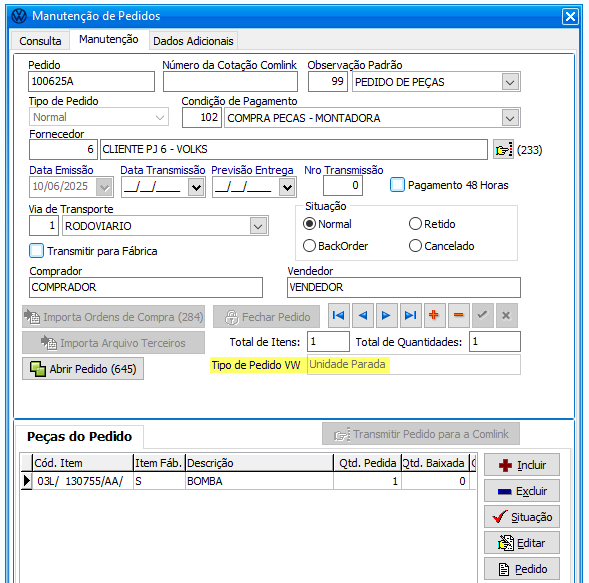
Task: Click Abrir Pedido (645) button
Action: coord(83,369)
